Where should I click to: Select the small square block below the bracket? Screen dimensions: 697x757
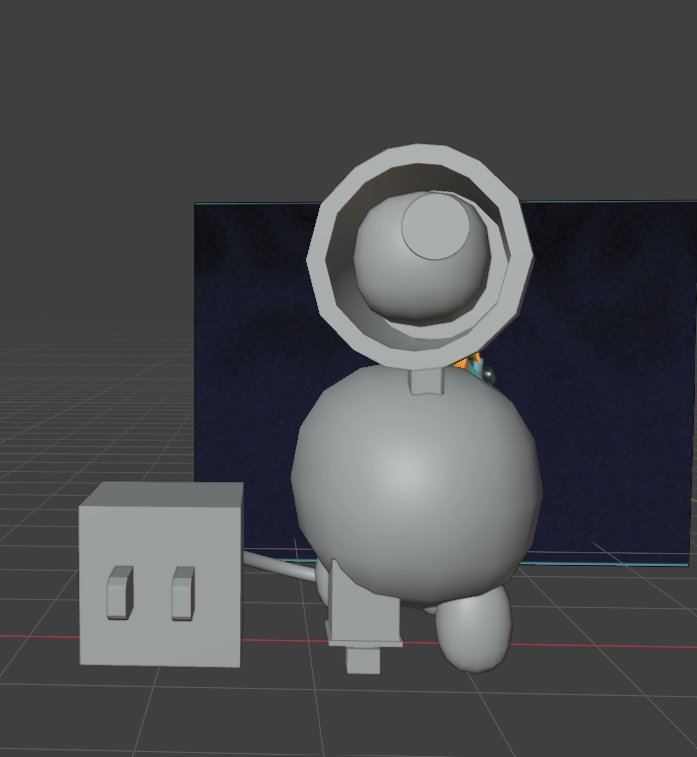(x=362, y=660)
